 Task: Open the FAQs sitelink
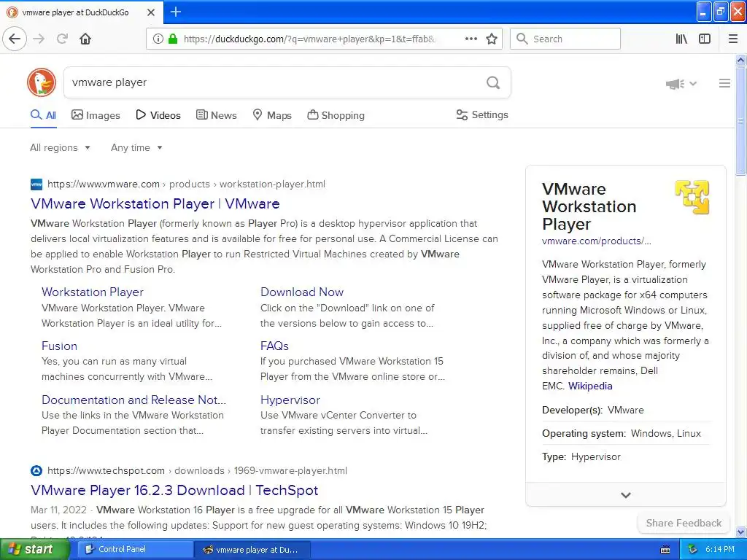274,346
